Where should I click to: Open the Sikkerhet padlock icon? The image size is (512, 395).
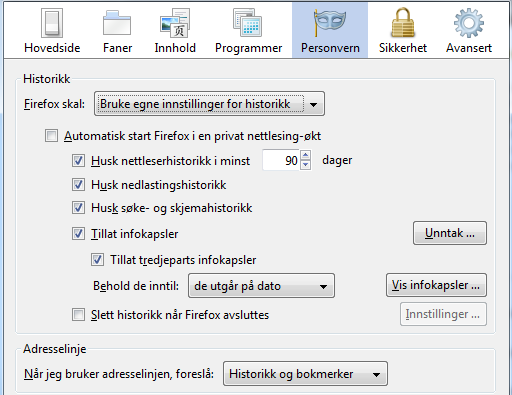pyautogui.click(x=403, y=23)
